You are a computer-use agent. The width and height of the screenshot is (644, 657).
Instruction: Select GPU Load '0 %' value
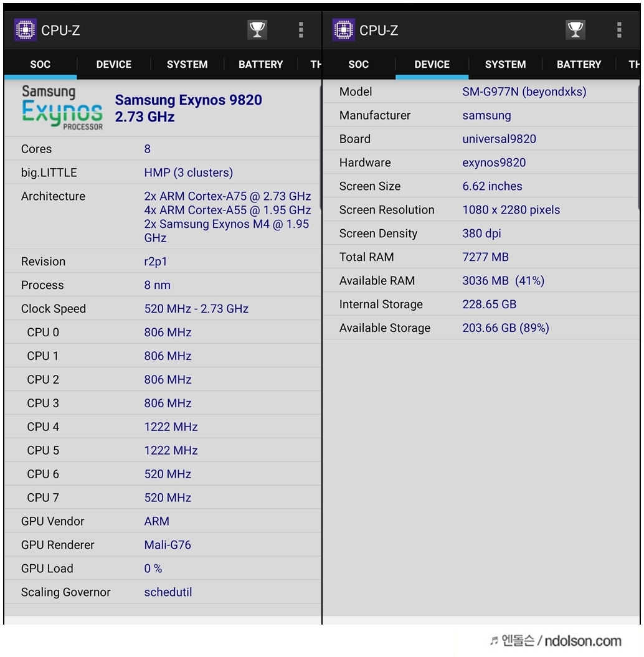(x=153, y=569)
